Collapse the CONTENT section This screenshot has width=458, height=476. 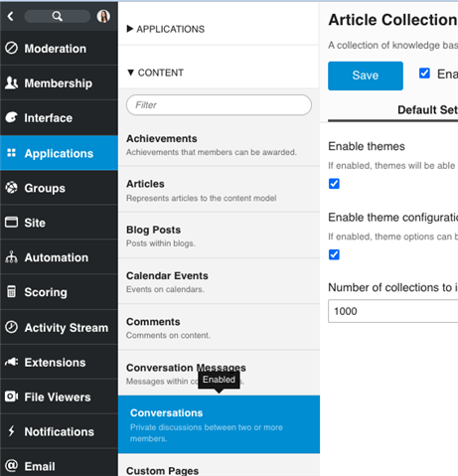tap(155, 73)
